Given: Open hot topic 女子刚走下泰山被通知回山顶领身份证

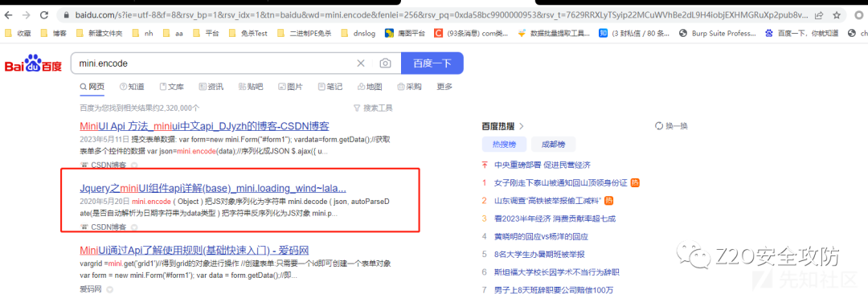Looking at the screenshot, I should [x=561, y=182].
